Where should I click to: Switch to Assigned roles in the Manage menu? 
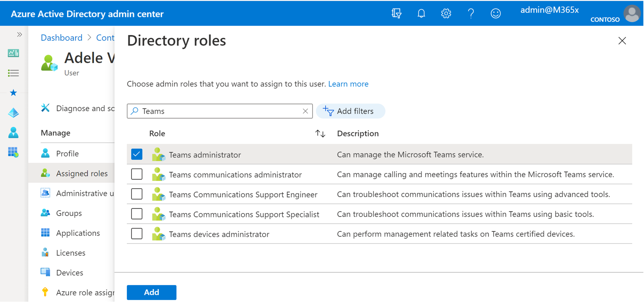coord(82,173)
